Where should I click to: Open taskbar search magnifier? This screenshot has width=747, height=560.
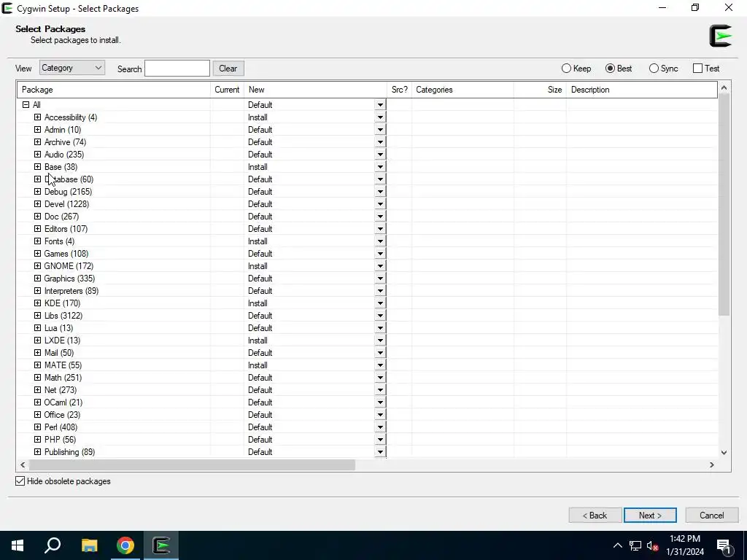tap(53, 545)
